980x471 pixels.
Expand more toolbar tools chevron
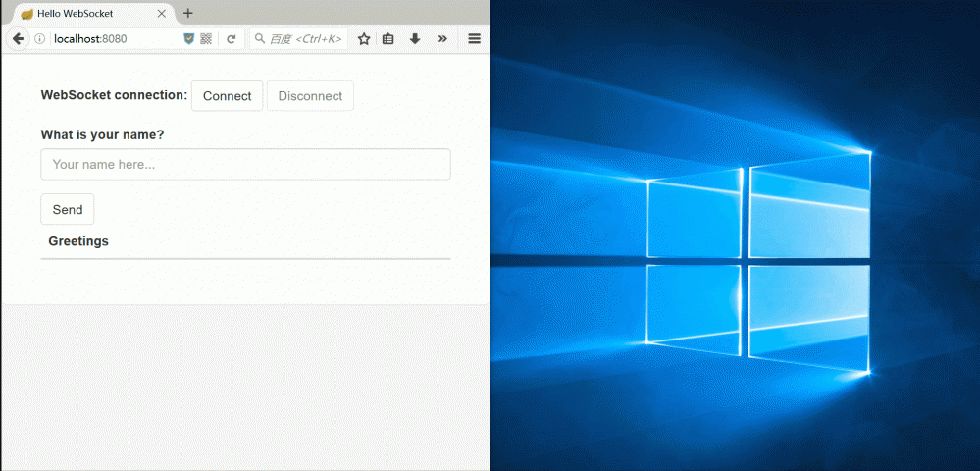point(442,39)
